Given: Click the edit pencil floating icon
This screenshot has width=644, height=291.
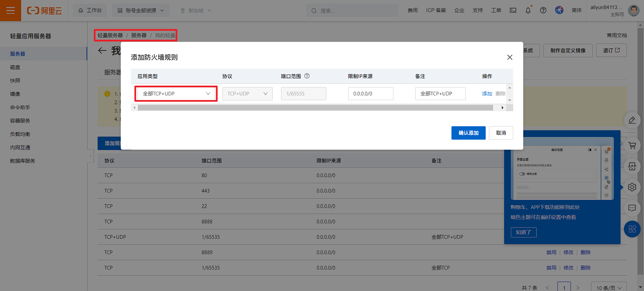Looking at the screenshot, I should coord(632,120).
